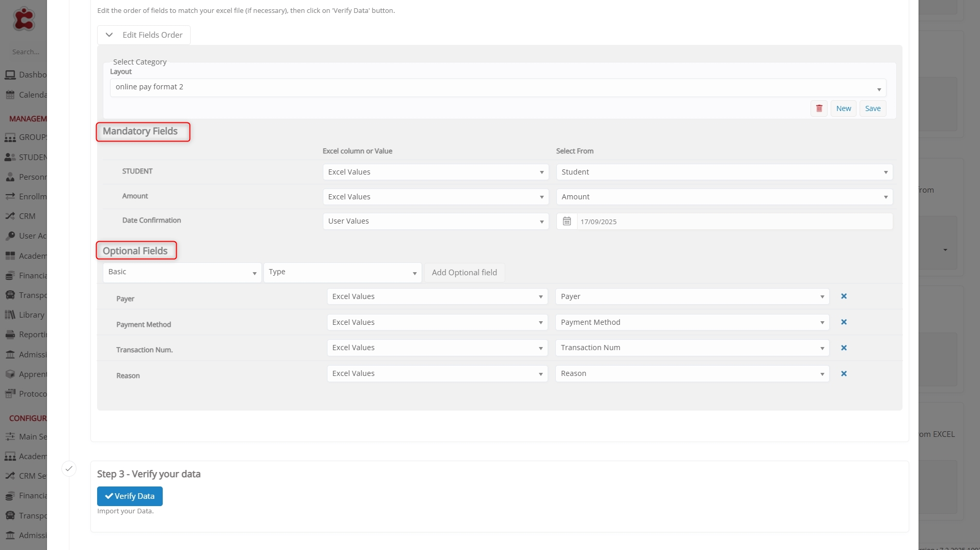Open the Layout dropdown 'online pay format 2'

click(497, 87)
